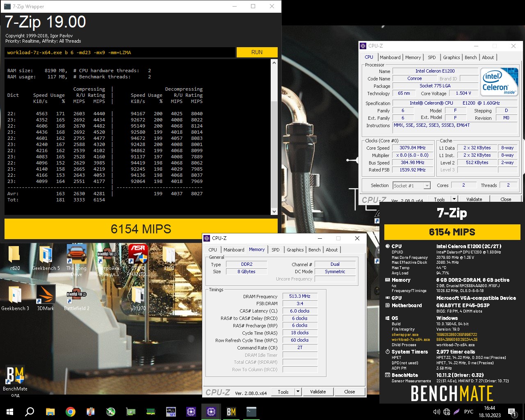Switch to the console window taskbar icon

(x=251, y=412)
